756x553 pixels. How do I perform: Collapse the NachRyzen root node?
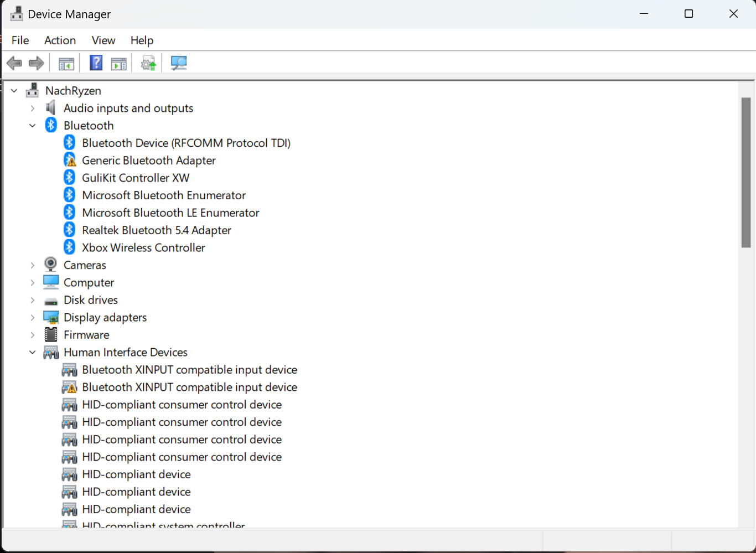click(14, 90)
